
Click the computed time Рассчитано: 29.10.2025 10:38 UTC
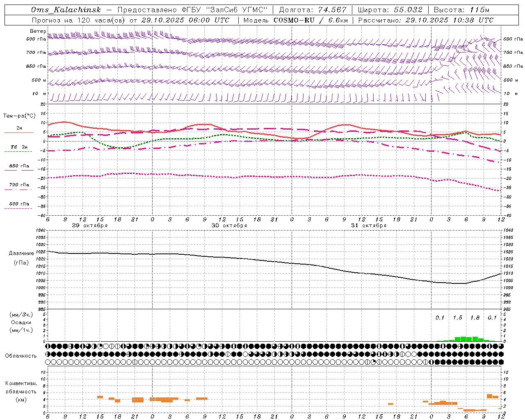(x=426, y=20)
